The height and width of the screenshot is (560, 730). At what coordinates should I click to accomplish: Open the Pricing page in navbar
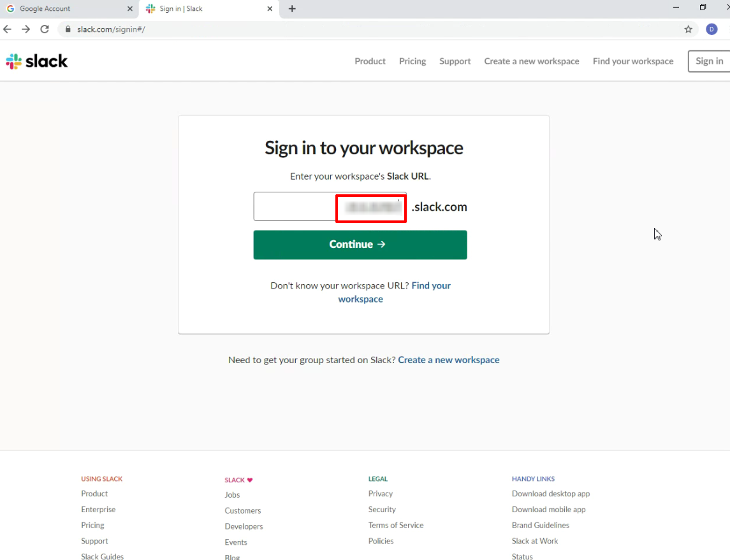pyautogui.click(x=412, y=61)
